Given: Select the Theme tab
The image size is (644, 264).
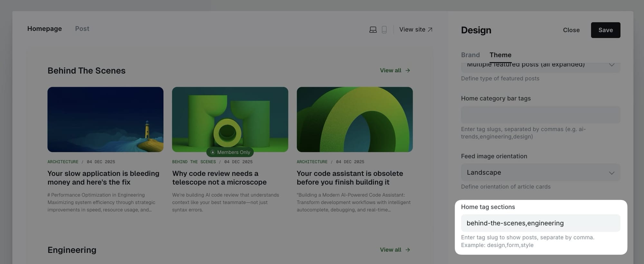Looking at the screenshot, I should point(500,55).
